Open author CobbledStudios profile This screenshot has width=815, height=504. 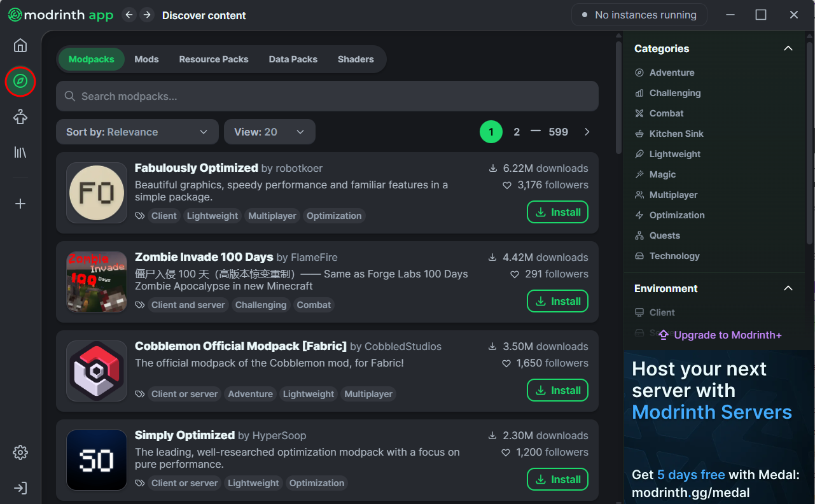pyautogui.click(x=403, y=347)
